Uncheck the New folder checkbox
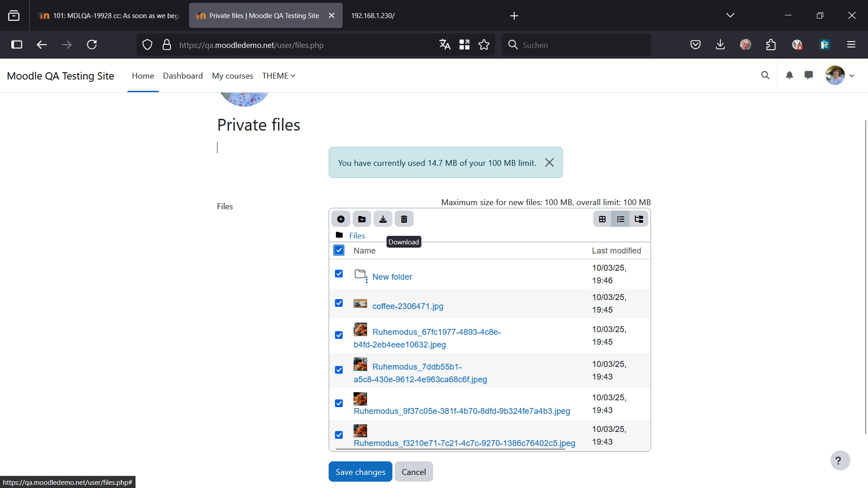This screenshot has height=488, width=868. click(x=339, y=274)
